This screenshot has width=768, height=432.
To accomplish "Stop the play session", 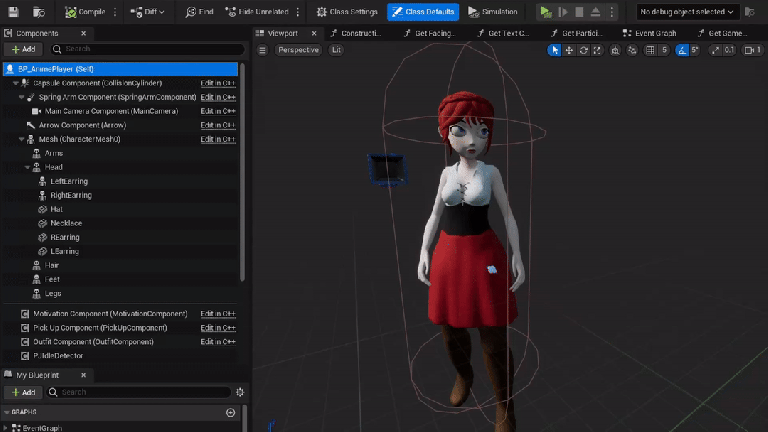I will (579, 12).
